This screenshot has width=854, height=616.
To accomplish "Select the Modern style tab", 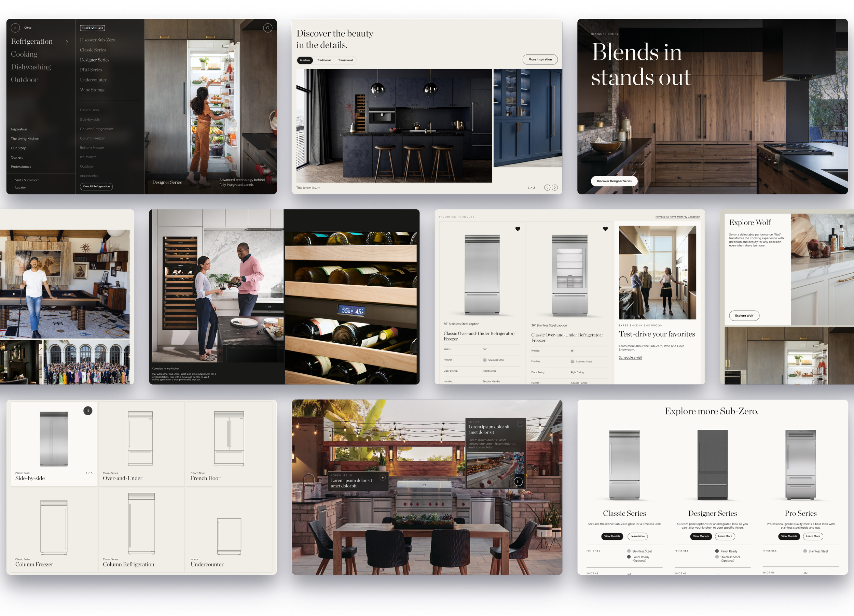I will (x=305, y=60).
